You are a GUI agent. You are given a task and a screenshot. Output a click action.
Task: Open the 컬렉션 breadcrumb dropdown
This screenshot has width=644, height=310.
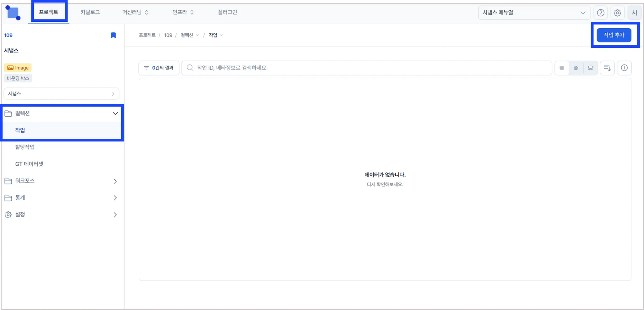point(190,35)
